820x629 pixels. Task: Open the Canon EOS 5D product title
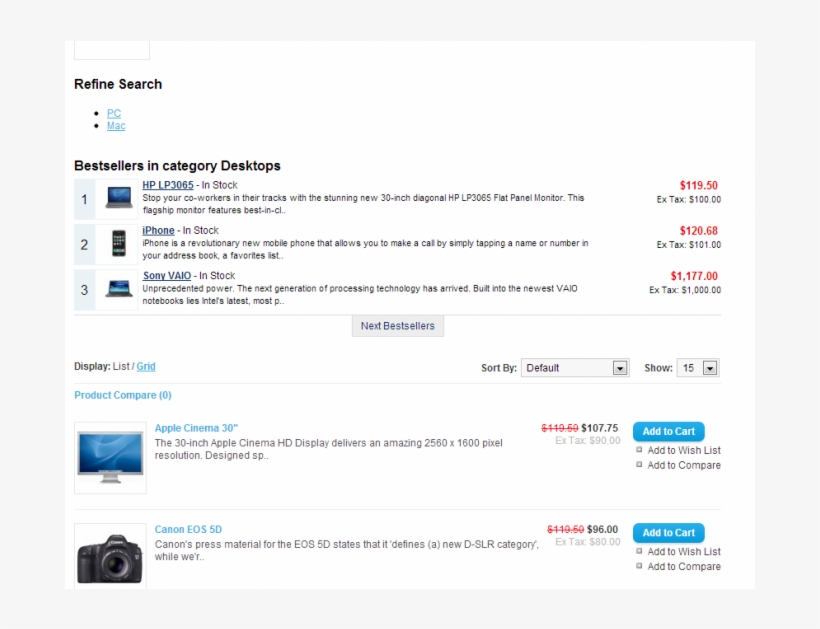pos(188,530)
